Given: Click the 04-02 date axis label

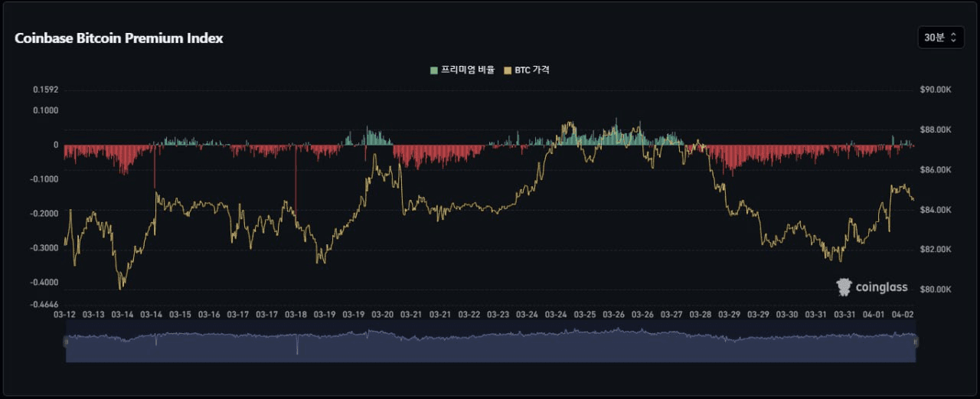Looking at the screenshot, I should 903,315.
